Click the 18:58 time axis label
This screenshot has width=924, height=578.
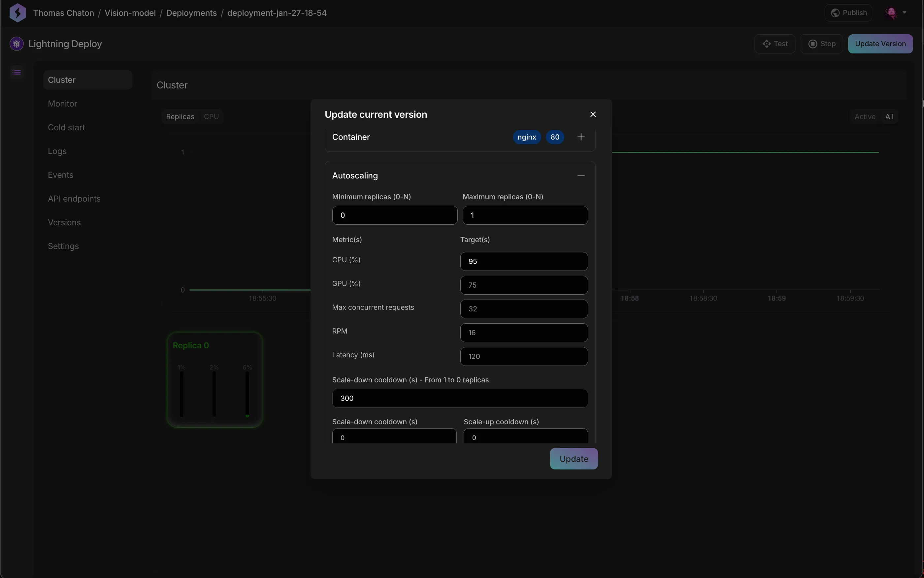pos(630,298)
